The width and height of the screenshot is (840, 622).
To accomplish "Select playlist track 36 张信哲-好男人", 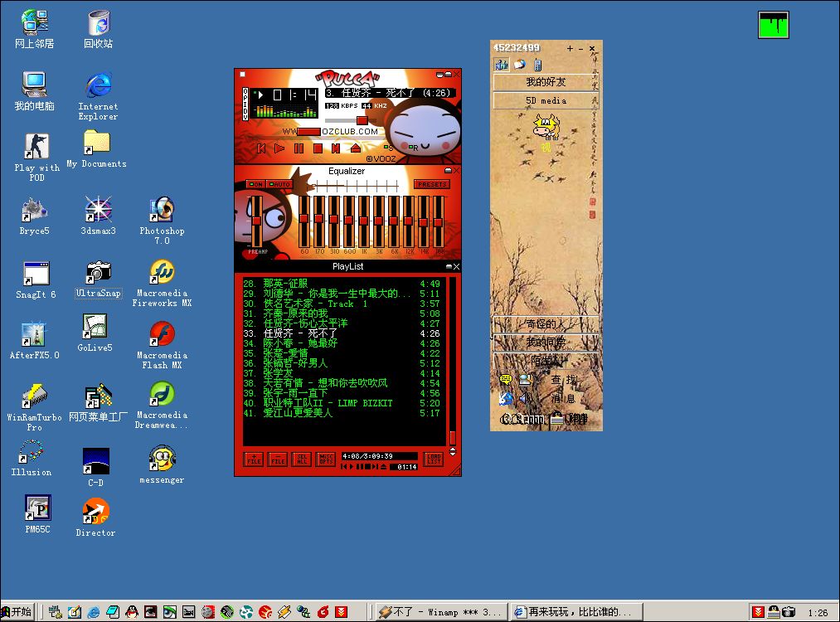I will coord(296,363).
